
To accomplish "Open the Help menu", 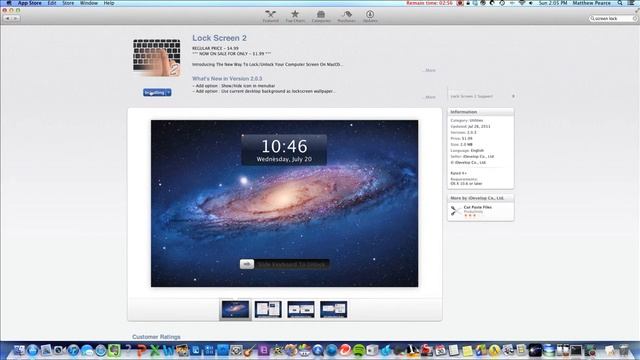I will [109, 3].
